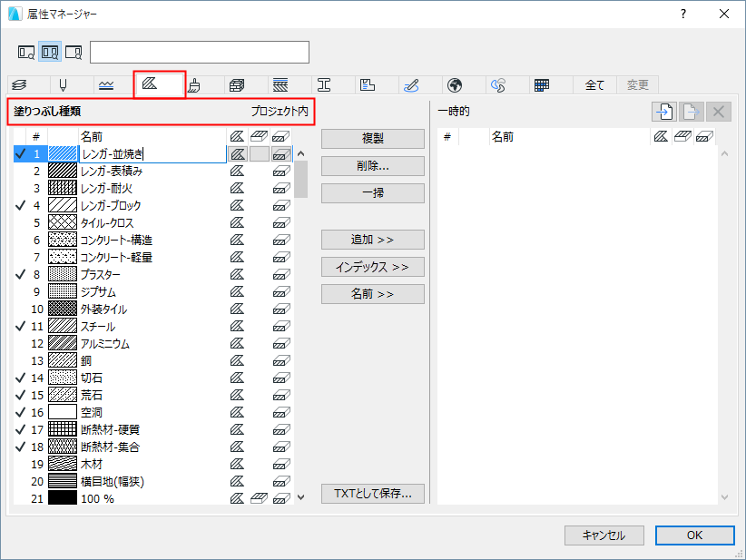Click cover fill icon in 100 % row
The height and width of the screenshot is (560, 746).
click(259, 498)
